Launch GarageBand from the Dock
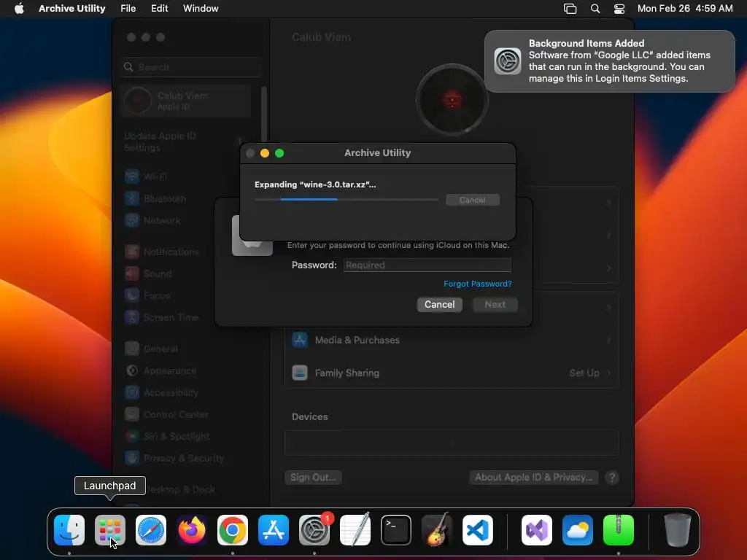 437,530
